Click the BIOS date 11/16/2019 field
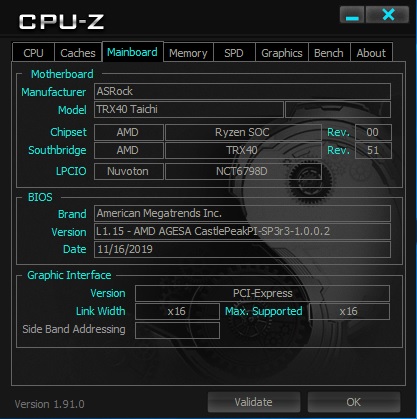This screenshot has height=419, width=417. point(242,249)
